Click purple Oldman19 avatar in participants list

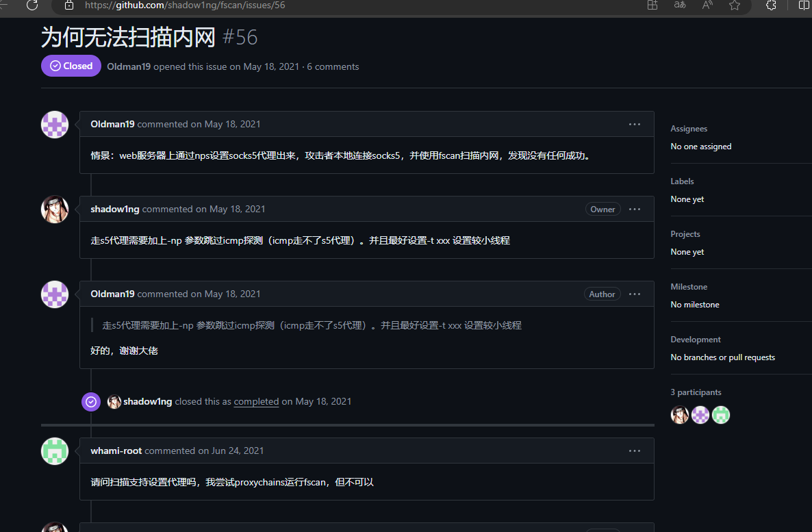click(x=700, y=415)
